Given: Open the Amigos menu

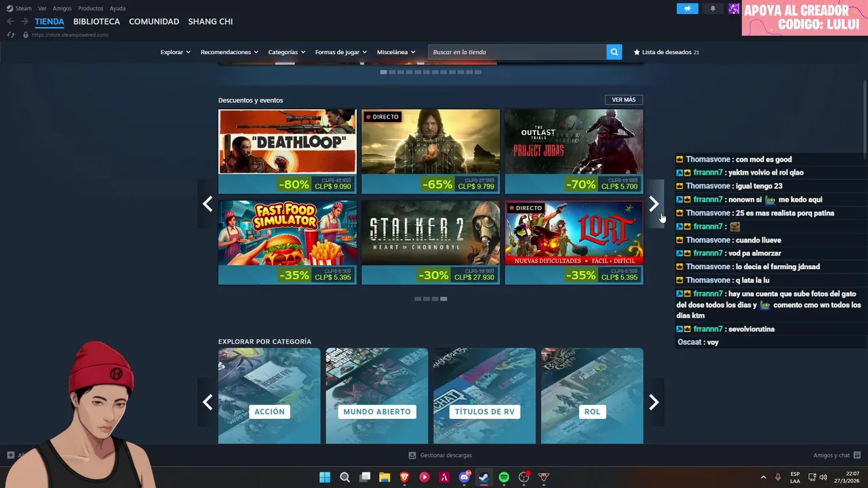Looking at the screenshot, I should tap(62, 8).
